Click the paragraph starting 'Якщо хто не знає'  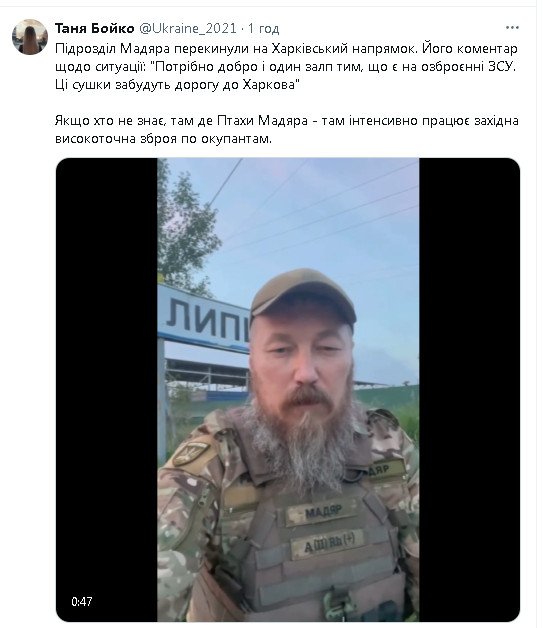click(x=286, y=129)
